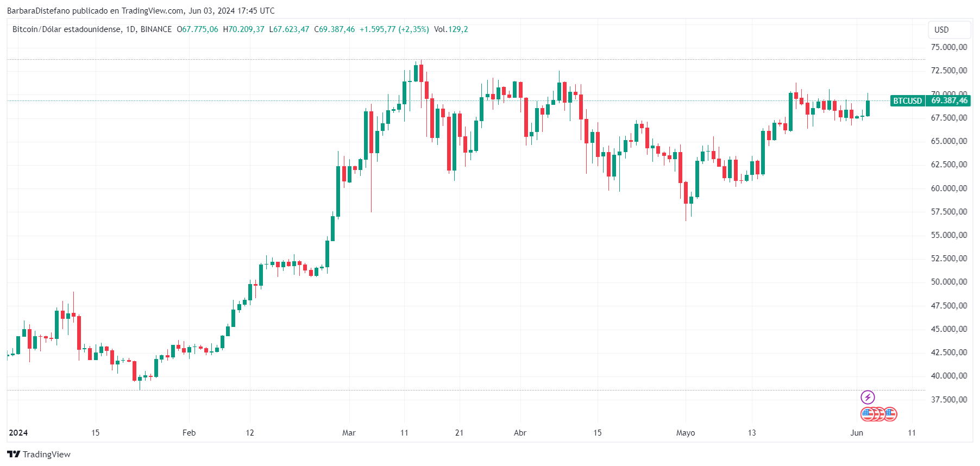Select the Abr label on time axis
The width and height of the screenshot is (980, 466).
pos(520,433)
